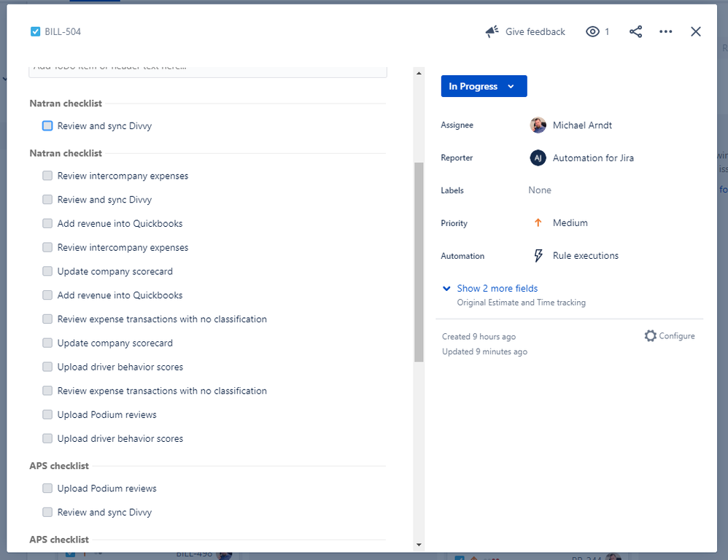This screenshot has height=560, width=728.
Task: Open the three-dot more actions menu
Action: [x=665, y=31]
